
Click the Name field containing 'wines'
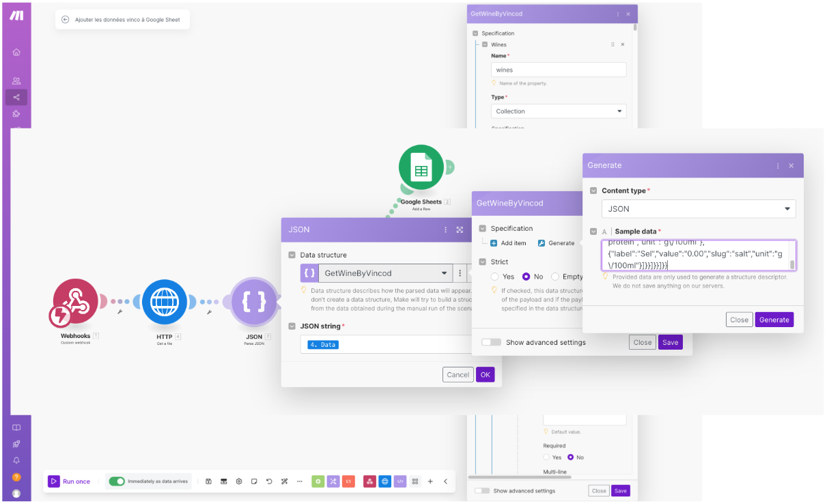pos(559,70)
